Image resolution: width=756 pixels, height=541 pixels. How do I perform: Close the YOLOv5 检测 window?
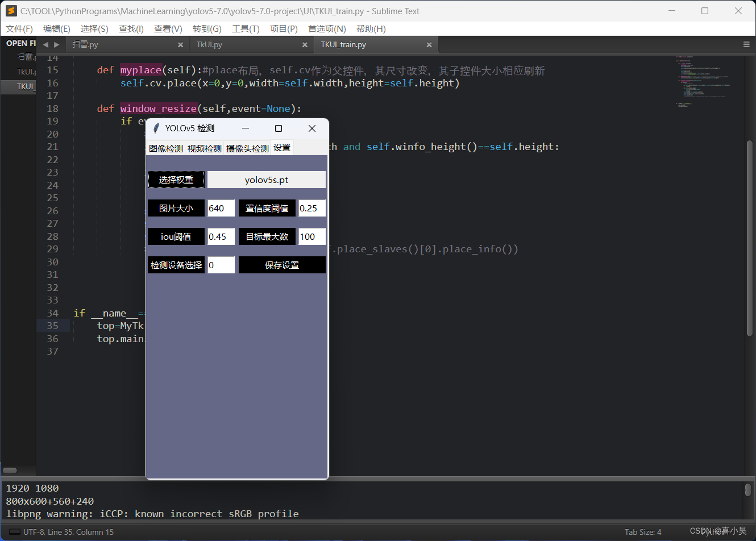click(x=312, y=128)
